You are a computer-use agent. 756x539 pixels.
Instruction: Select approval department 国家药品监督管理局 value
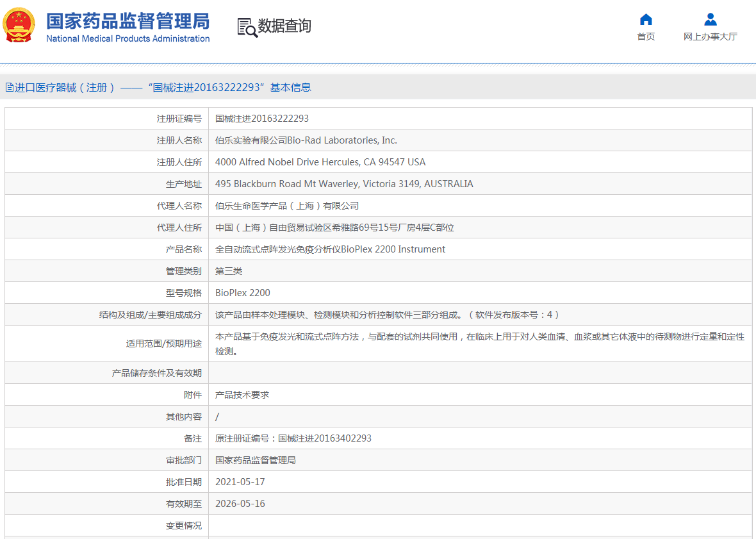click(x=256, y=460)
